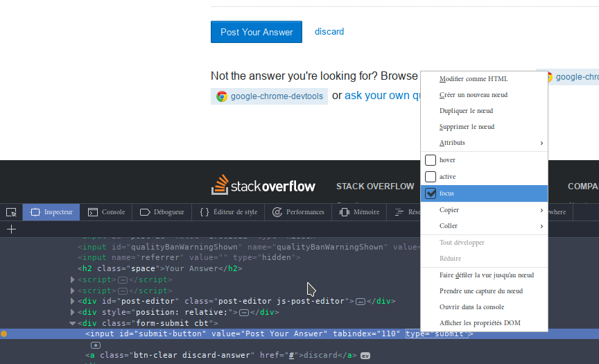Screen dimensions: 599x364
Task: Choose Faire défiler la vue jusqu'au nœud
Action: (484, 275)
